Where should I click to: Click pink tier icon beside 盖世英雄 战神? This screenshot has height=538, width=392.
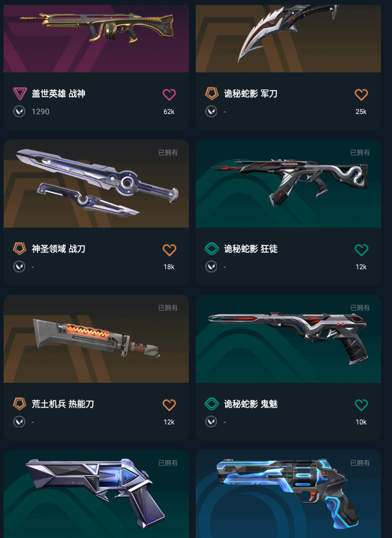[20, 93]
